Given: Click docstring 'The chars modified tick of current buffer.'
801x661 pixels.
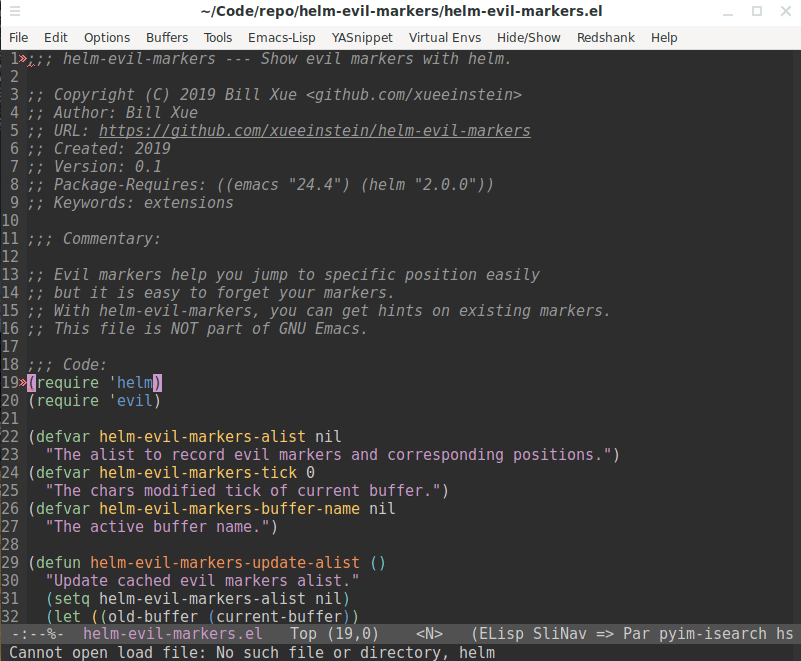Looking at the screenshot, I should [243, 491].
